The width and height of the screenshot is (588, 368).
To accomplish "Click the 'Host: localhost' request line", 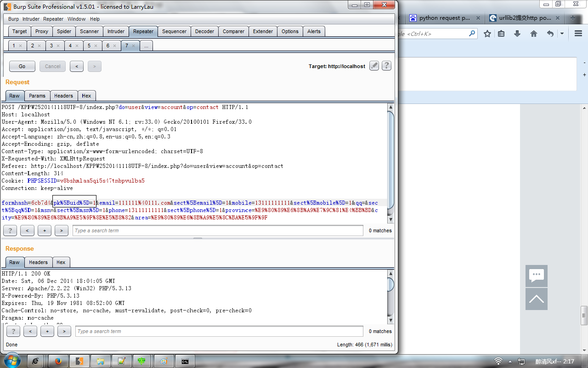I will pyautogui.click(x=26, y=115).
